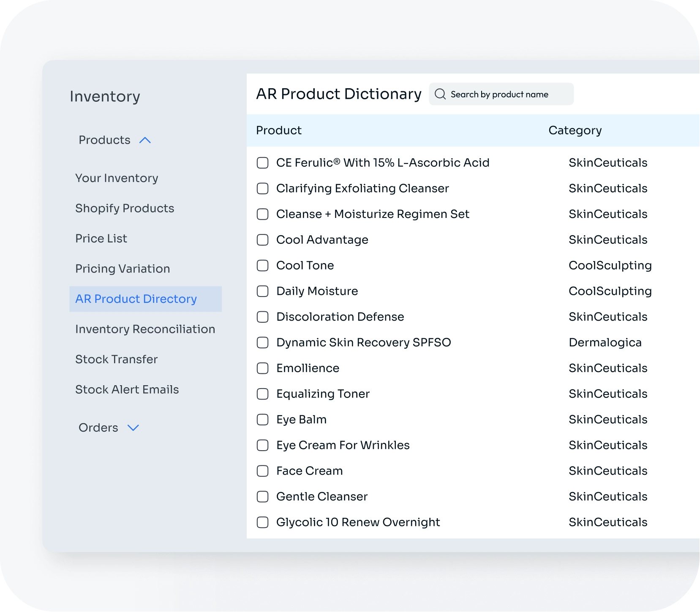Expand the Orders section chevron

[x=133, y=428]
